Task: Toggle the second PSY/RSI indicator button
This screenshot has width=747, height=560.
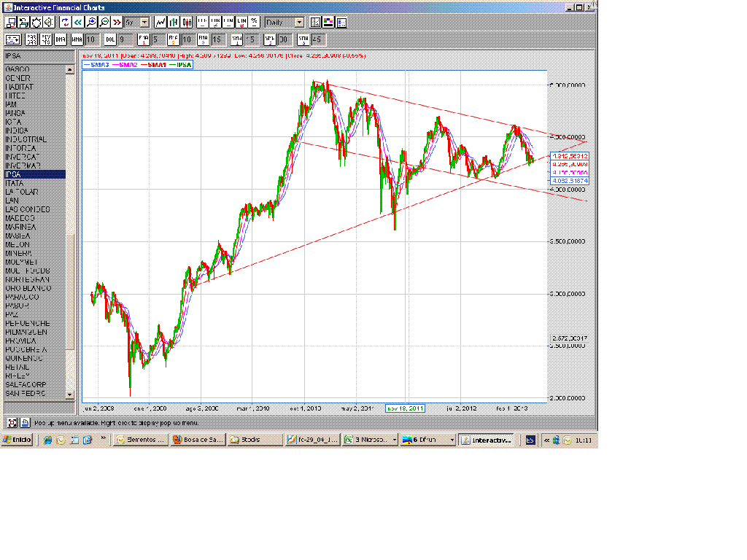Action: [x=46, y=39]
